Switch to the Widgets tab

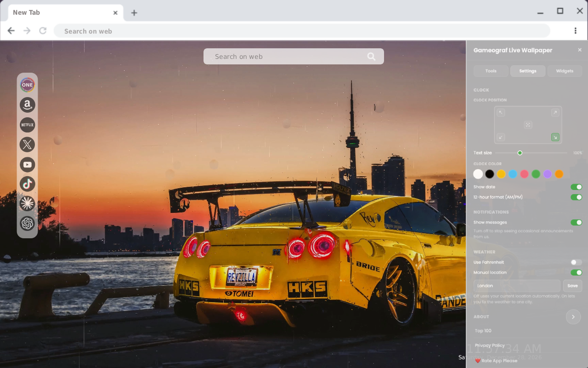tap(565, 71)
